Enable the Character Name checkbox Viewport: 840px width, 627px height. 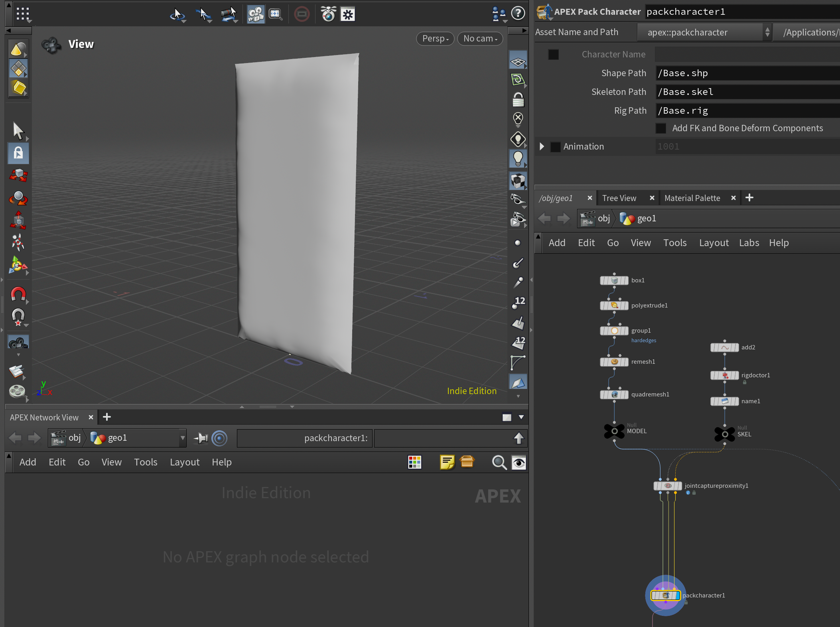coord(553,54)
